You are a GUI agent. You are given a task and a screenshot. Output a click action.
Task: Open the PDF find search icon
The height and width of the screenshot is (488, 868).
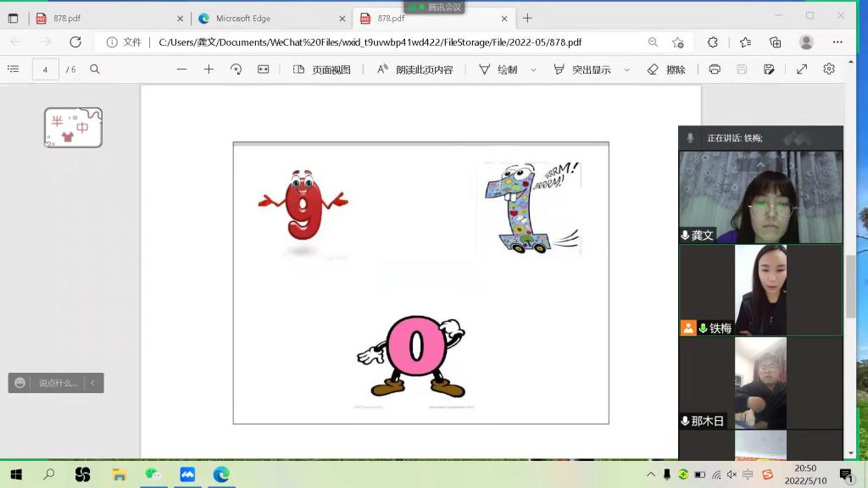click(95, 69)
